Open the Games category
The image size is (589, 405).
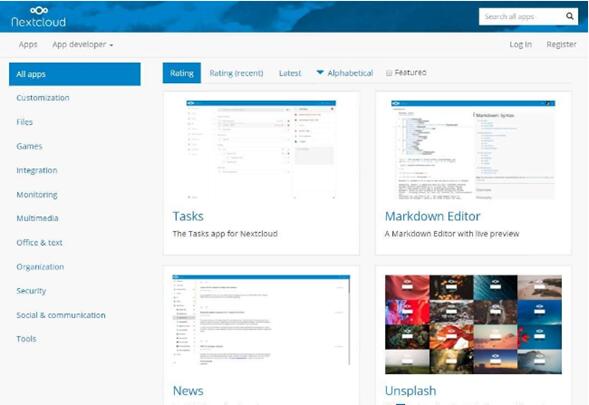(x=29, y=146)
